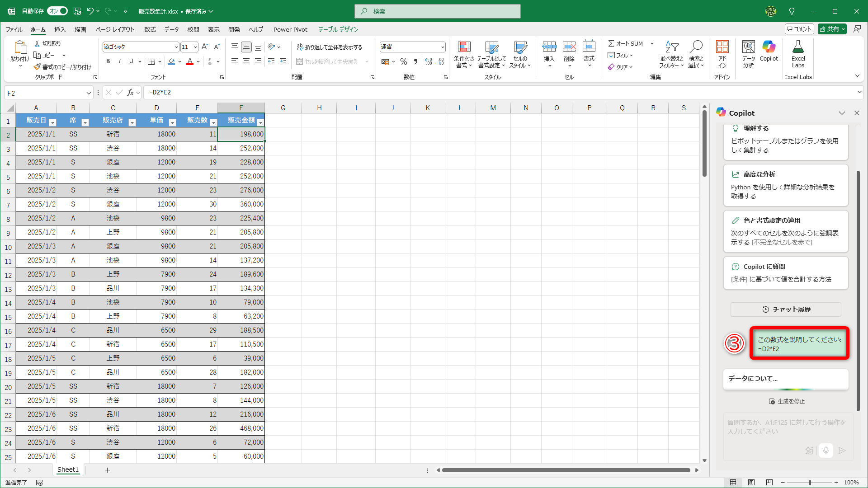Image resolution: width=868 pixels, height=488 pixels.
Task: Apply percent style format
Action: [404, 61]
